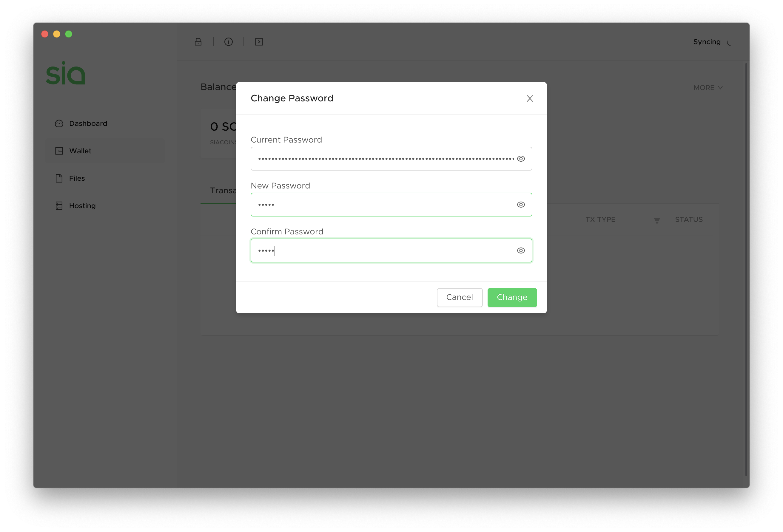Click the TX TYPE column header
The width and height of the screenshot is (783, 532).
(600, 219)
